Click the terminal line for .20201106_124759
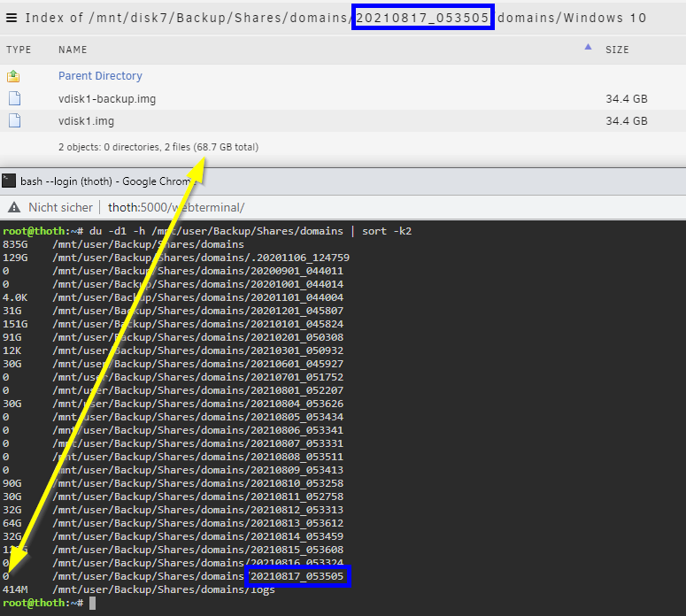Screen dimensions: 686x616 (176, 258)
